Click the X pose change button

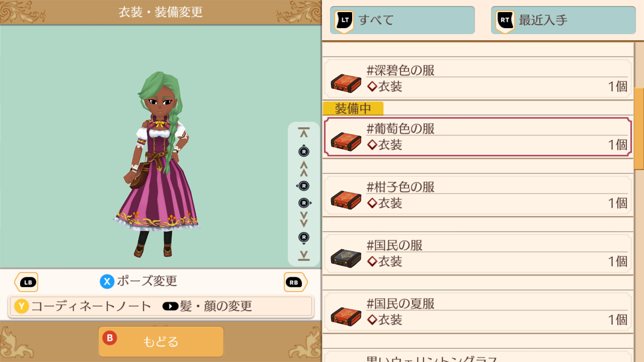click(139, 281)
